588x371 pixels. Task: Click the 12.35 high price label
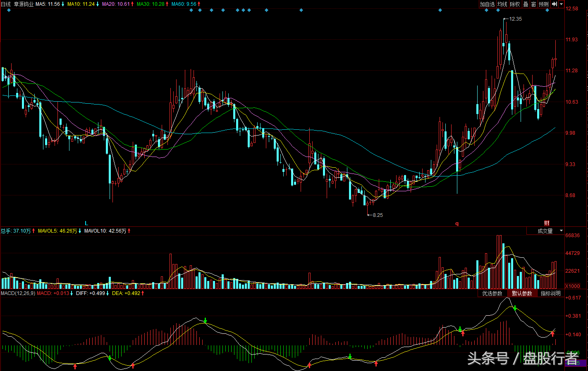coord(515,19)
